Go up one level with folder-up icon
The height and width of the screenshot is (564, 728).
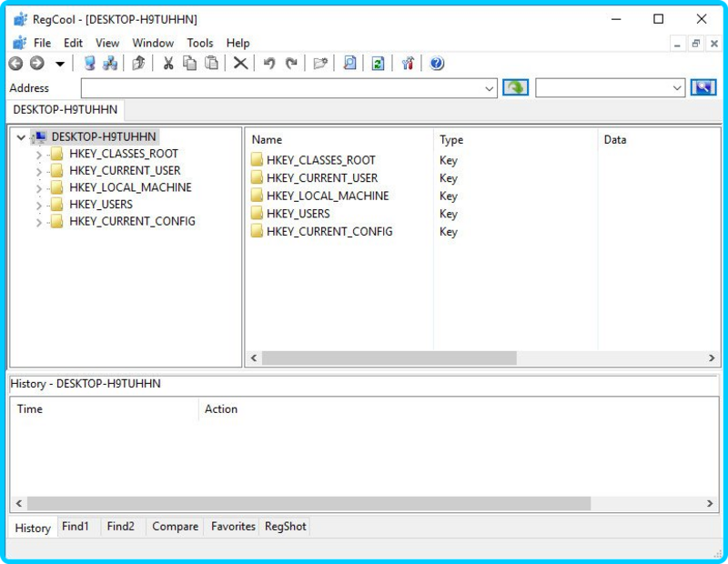pyautogui.click(x=138, y=63)
